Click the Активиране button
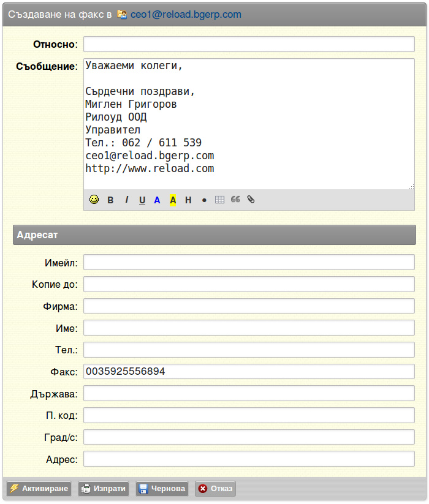Viewport: 429px width, 504px height. pos(39,489)
